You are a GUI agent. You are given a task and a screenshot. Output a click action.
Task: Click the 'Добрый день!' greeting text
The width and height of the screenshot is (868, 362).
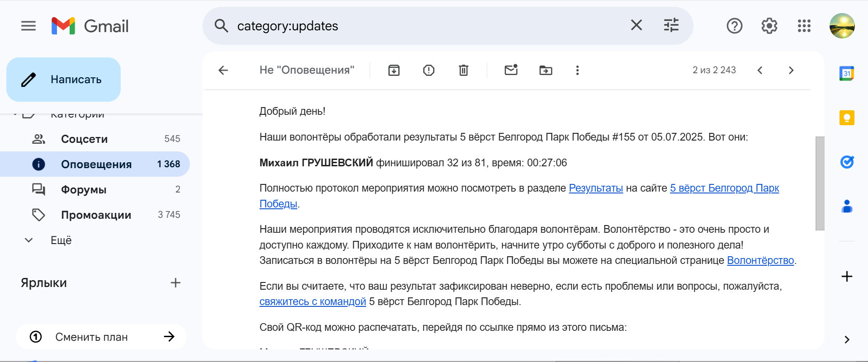[292, 111]
